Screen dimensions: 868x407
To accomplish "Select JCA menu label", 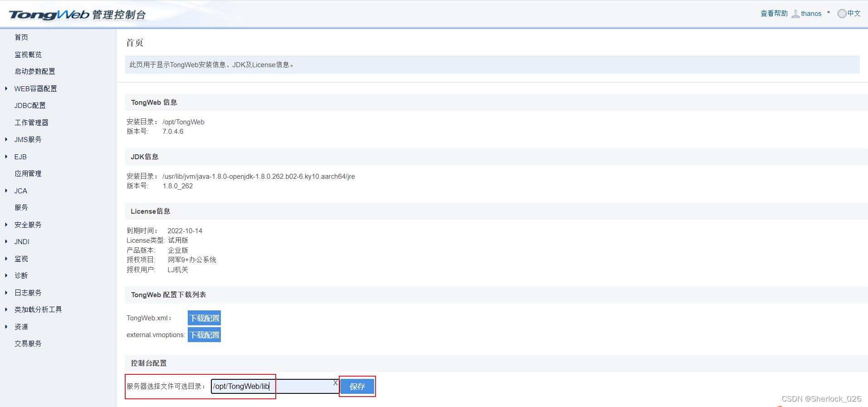I will tap(21, 191).
